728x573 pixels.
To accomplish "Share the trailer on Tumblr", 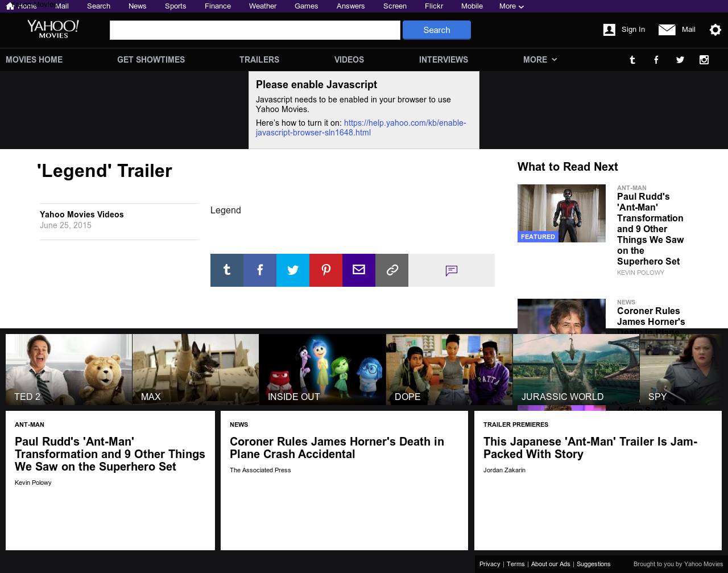I will tap(227, 270).
